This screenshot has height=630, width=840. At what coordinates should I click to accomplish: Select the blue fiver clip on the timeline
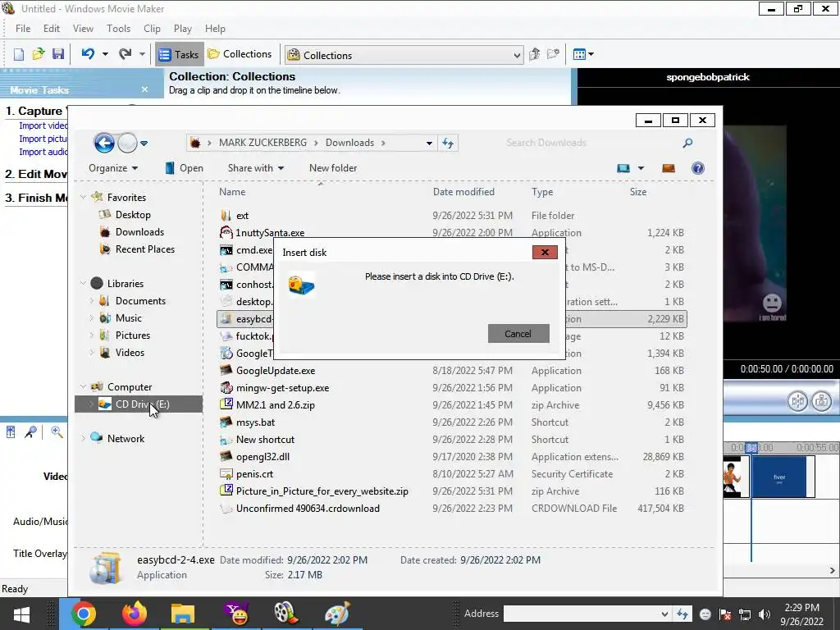point(779,477)
